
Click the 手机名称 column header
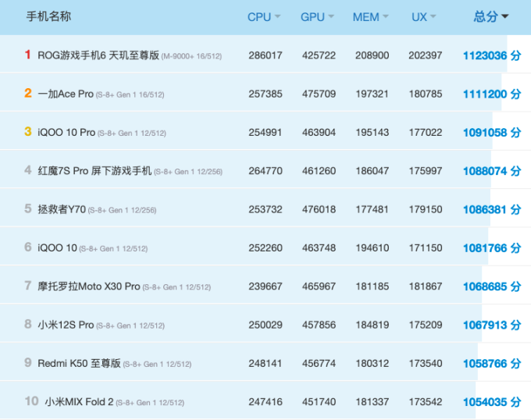coord(48,16)
